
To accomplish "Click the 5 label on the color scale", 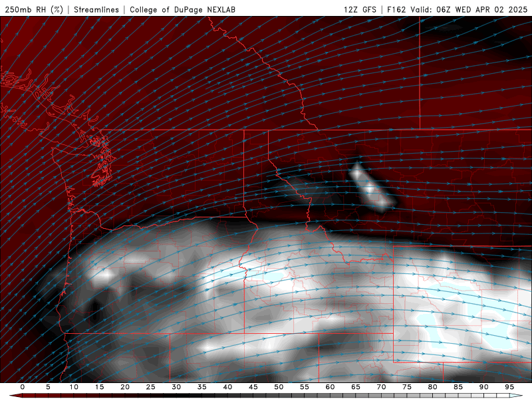I will point(48,387).
